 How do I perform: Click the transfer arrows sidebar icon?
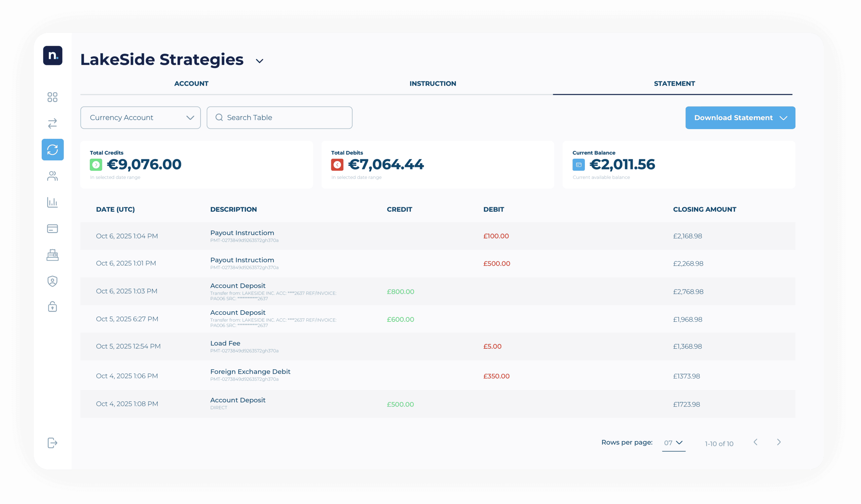[52, 123]
